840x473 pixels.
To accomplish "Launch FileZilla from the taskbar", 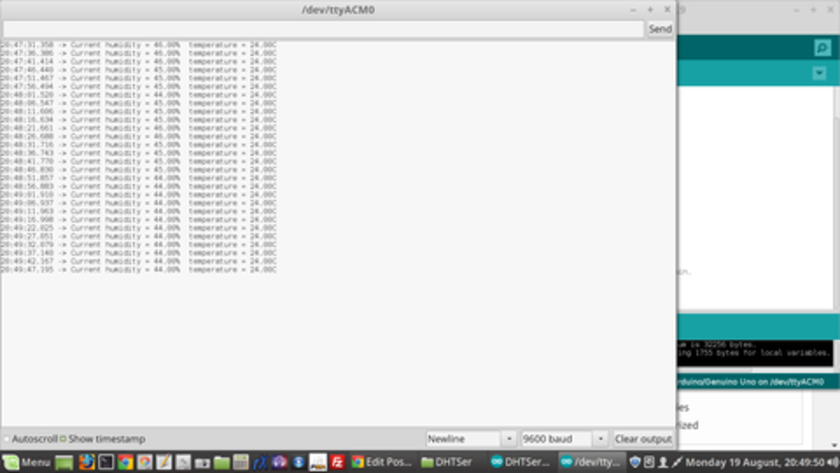I will coord(338,462).
